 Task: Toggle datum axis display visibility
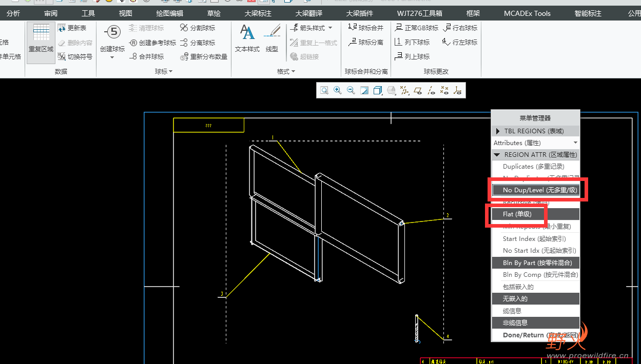click(431, 91)
